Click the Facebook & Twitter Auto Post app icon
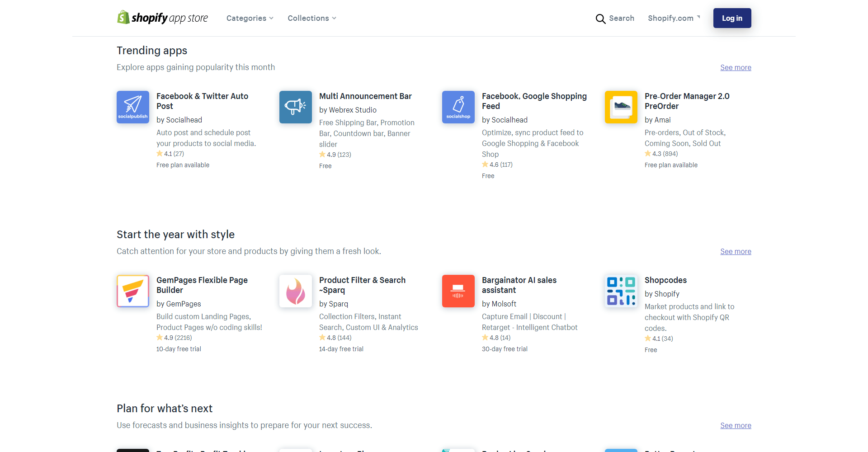The width and height of the screenshot is (868, 452). pyautogui.click(x=133, y=107)
